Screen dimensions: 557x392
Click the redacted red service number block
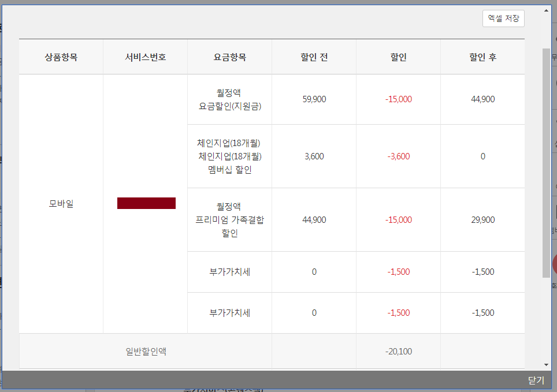tap(146, 203)
